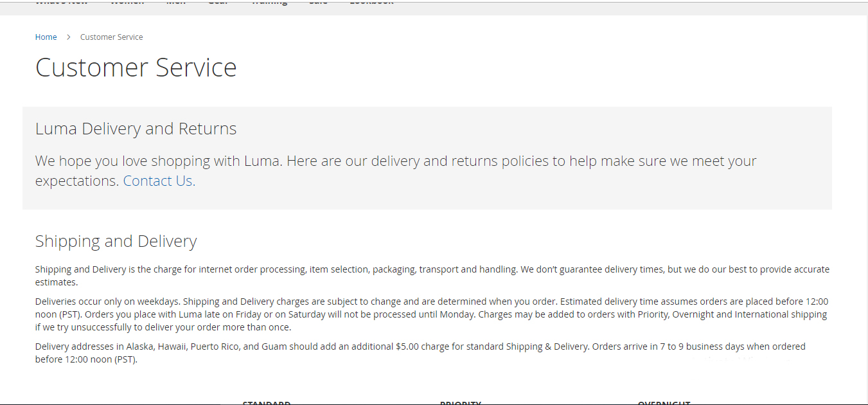The width and height of the screenshot is (868, 405).
Task: Select the Customer Service breadcrumb label
Action: [111, 37]
